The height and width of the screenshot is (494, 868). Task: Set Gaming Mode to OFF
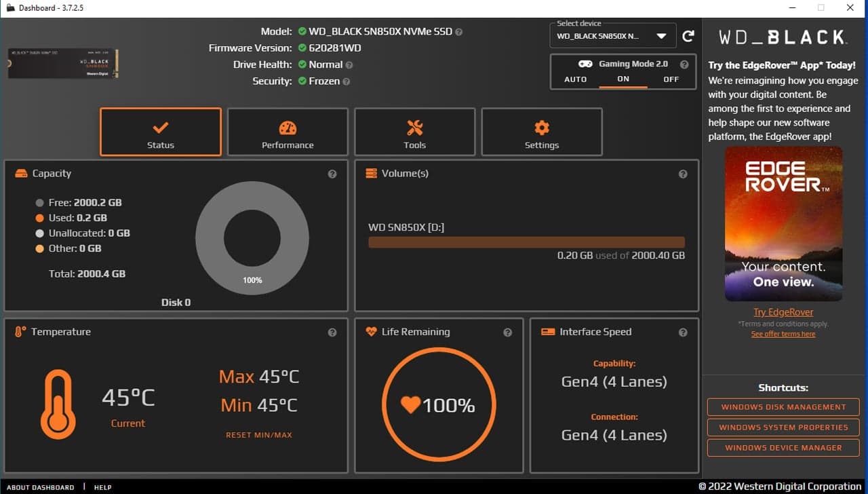(x=671, y=79)
